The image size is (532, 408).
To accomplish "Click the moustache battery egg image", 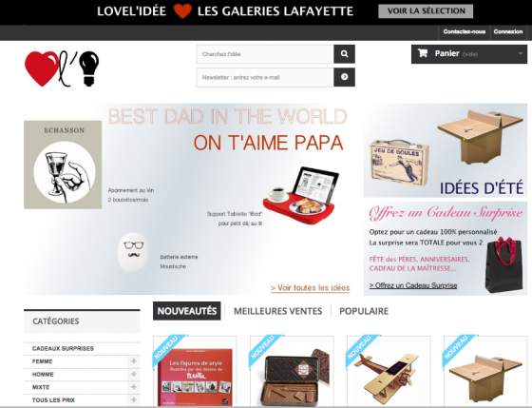I will point(133,252).
